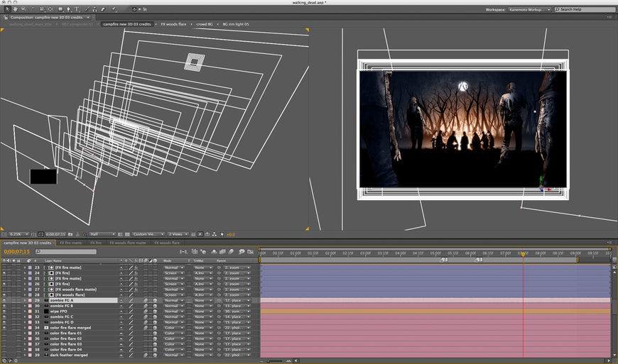Select the Eraser tool

tap(104, 9)
